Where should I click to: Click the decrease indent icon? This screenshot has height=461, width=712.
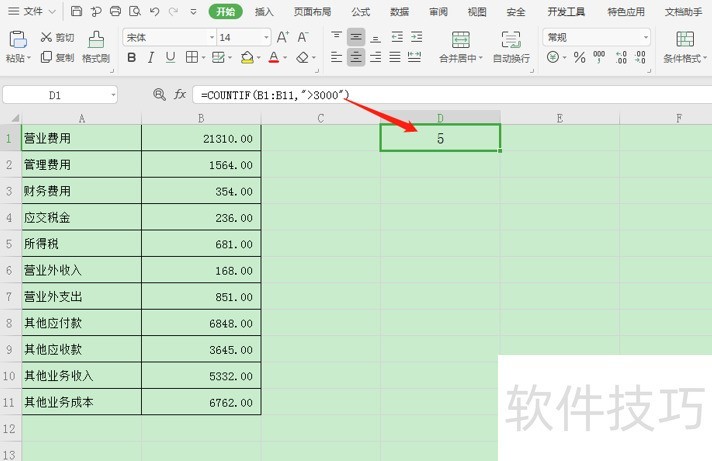(397, 37)
